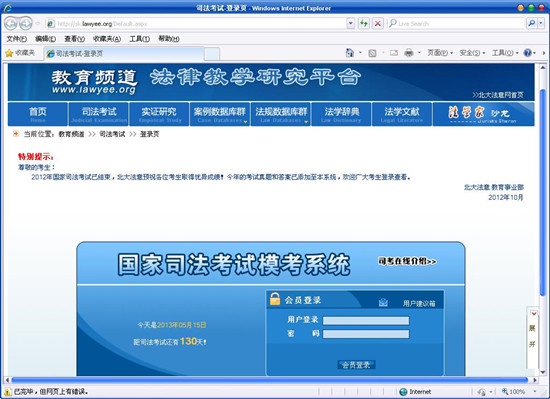Open the 法学家沙龙 banner link
The image size is (550, 399).
point(483,114)
